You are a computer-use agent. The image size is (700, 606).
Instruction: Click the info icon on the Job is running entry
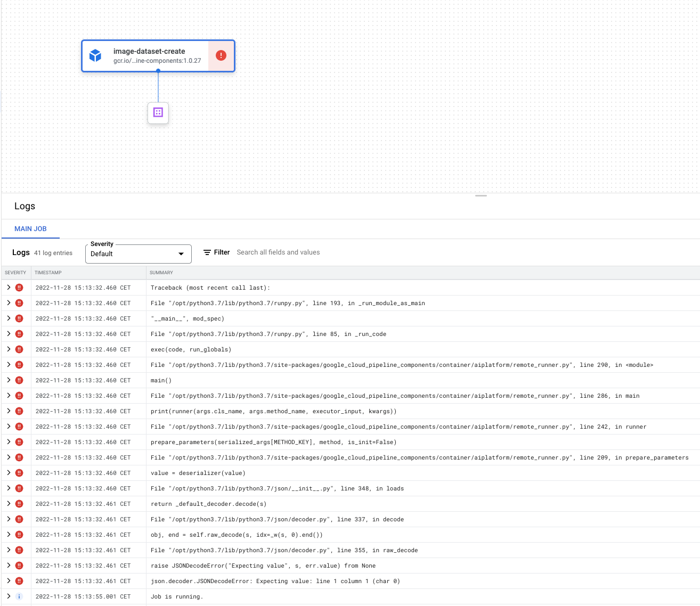[20, 596]
